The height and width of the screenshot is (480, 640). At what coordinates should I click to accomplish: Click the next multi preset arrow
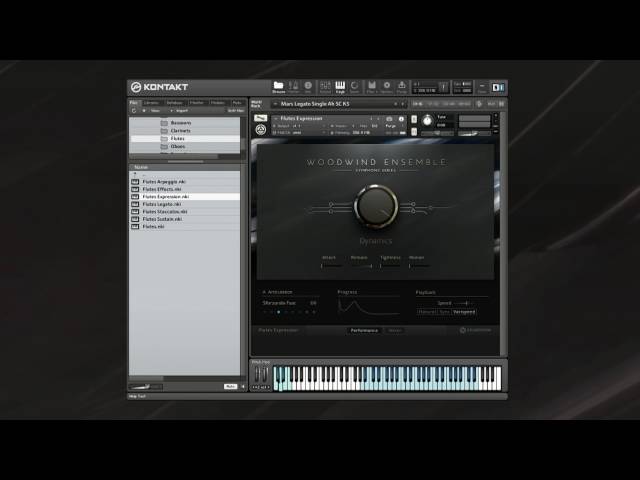pyautogui.click(x=402, y=104)
